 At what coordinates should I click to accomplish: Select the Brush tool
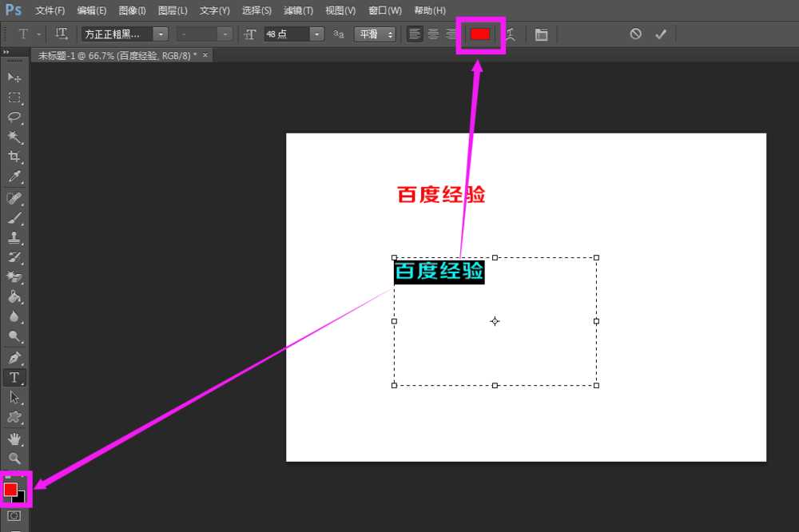click(13, 216)
